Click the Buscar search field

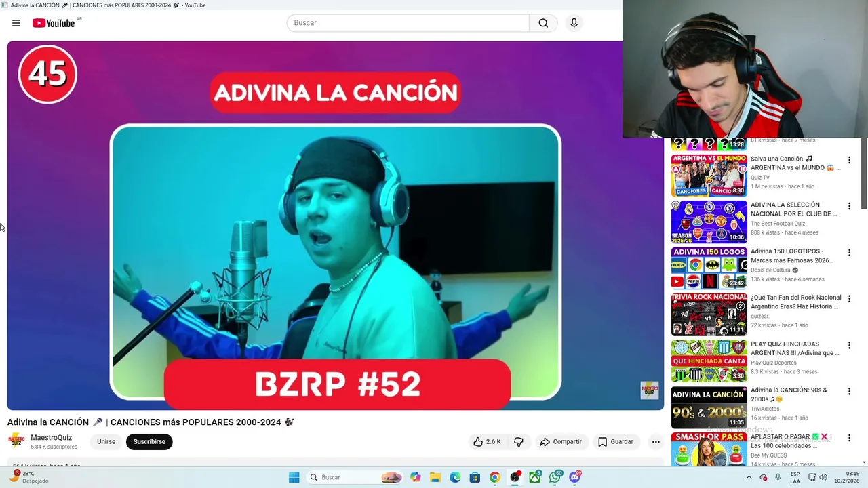click(x=408, y=23)
